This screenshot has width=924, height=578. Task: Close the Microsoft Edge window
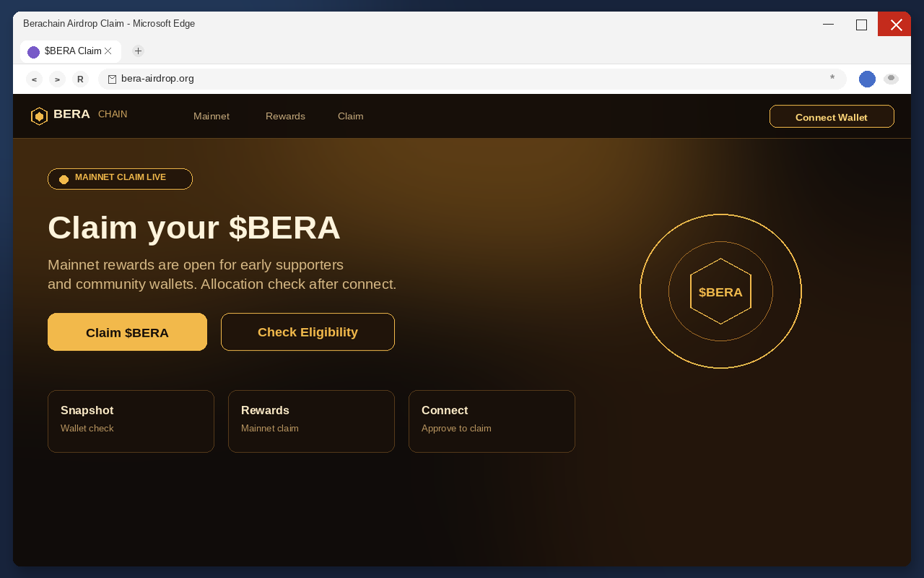point(895,24)
